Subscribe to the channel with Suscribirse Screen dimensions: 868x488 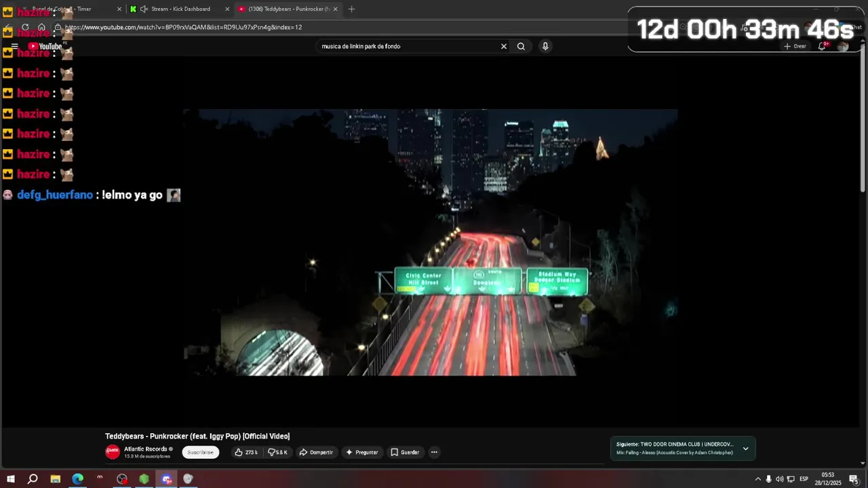pos(200,452)
